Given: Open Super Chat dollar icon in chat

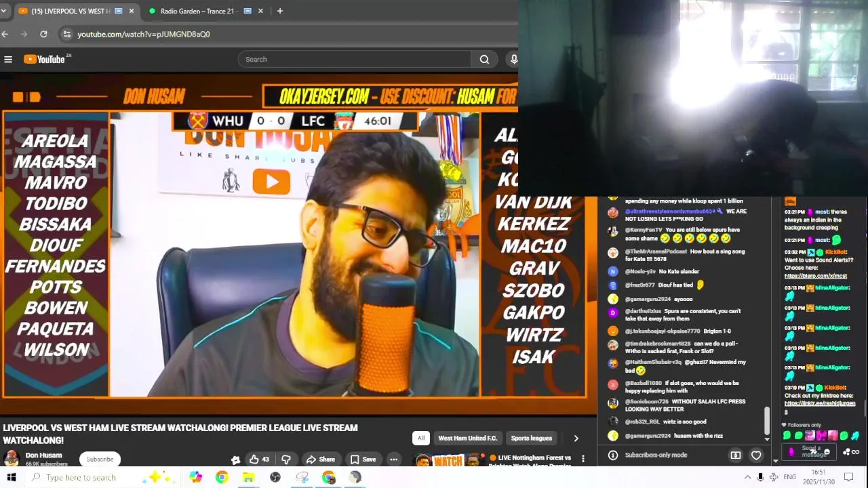Looking at the screenshot, I should tap(735, 455).
